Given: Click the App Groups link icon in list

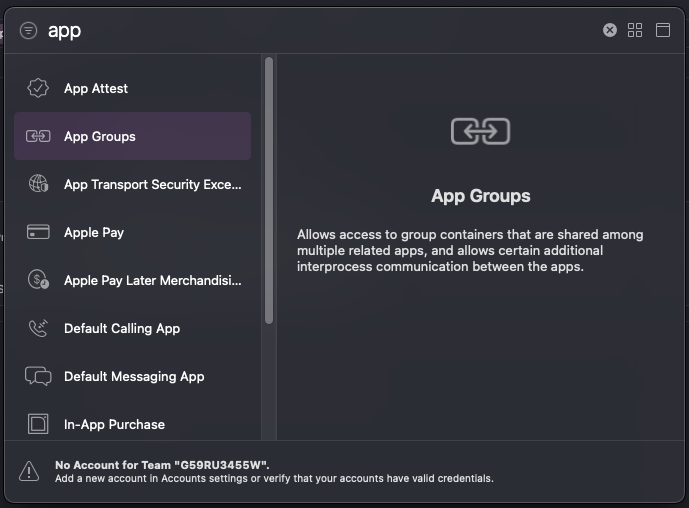Looking at the screenshot, I should point(38,136).
